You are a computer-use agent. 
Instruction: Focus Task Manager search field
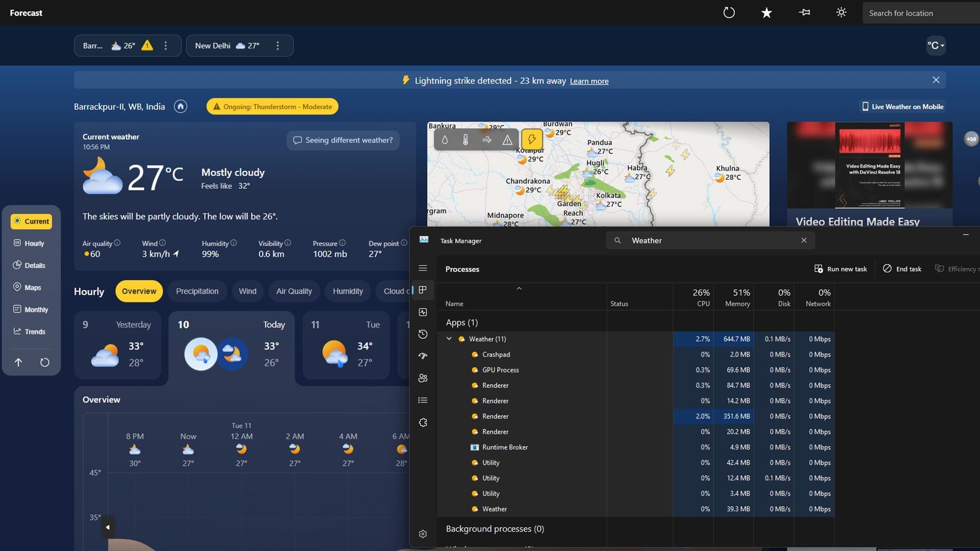(x=710, y=240)
